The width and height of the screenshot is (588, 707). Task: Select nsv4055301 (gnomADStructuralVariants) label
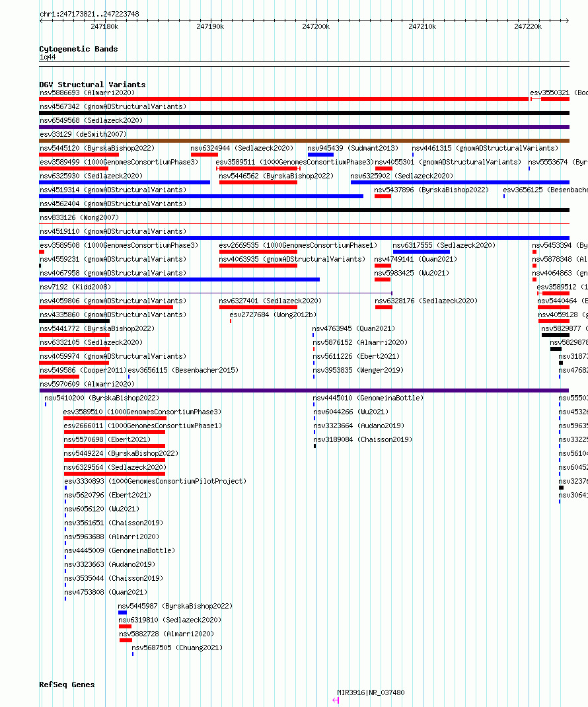tap(448, 162)
